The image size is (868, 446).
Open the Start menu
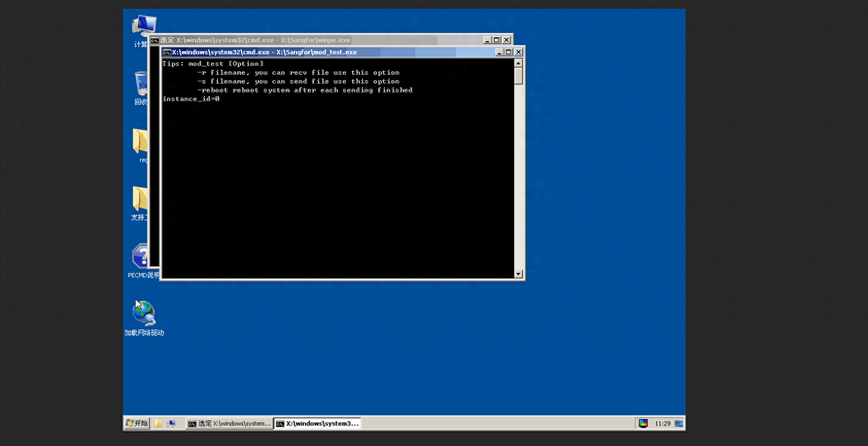[x=137, y=423]
